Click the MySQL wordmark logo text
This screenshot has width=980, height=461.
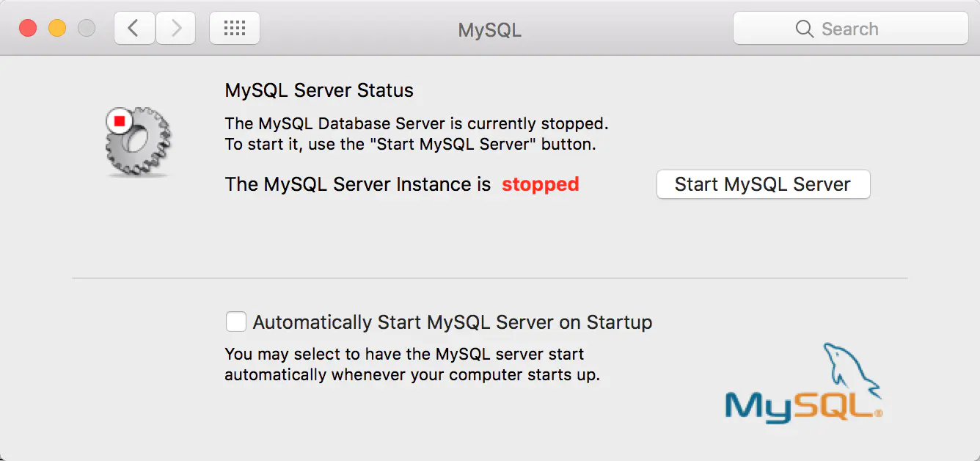[800, 406]
